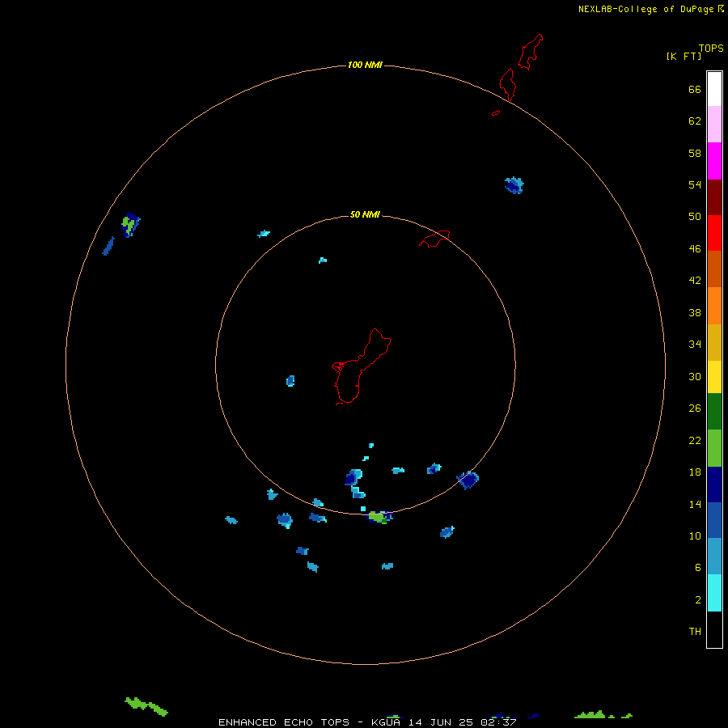Click the "TOPS" legend title
The height and width of the screenshot is (728, 728).
click(711, 48)
